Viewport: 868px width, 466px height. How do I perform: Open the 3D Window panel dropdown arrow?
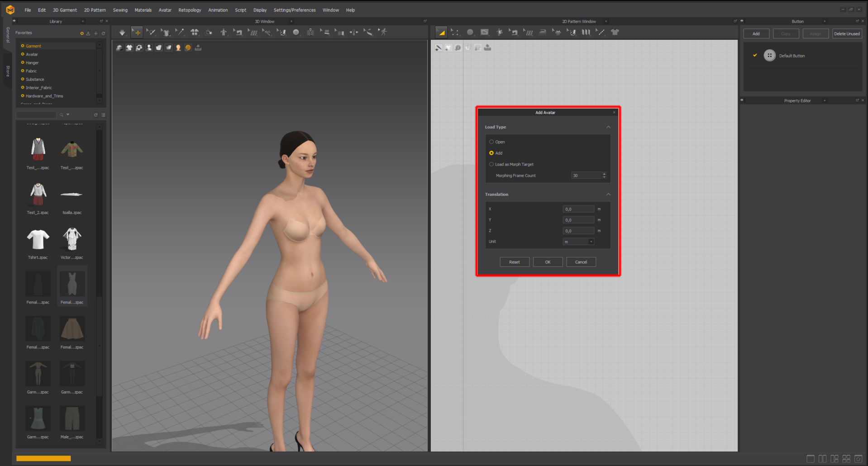(x=291, y=21)
